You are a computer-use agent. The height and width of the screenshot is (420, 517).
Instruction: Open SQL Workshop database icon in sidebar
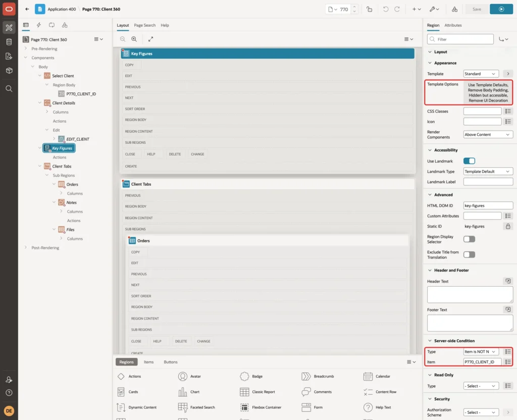9,42
